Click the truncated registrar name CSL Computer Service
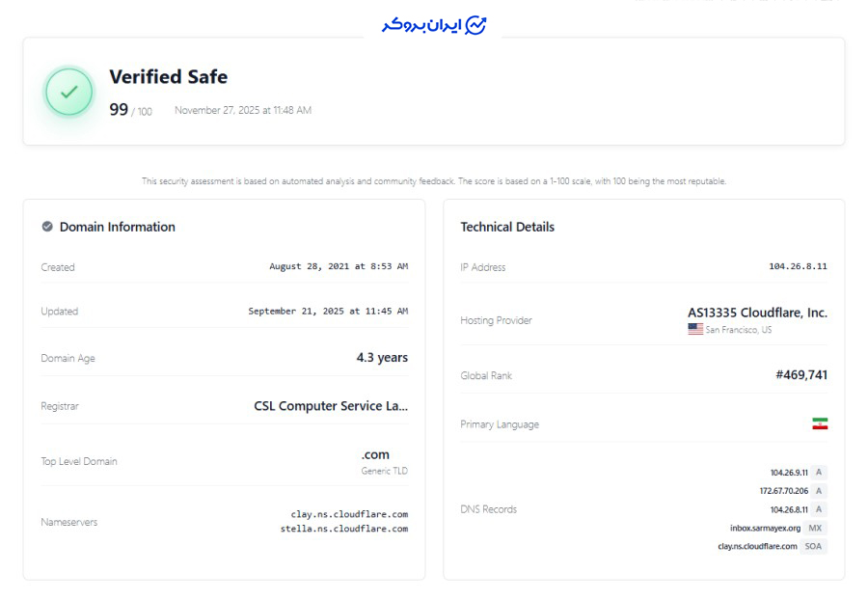 (331, 406)
